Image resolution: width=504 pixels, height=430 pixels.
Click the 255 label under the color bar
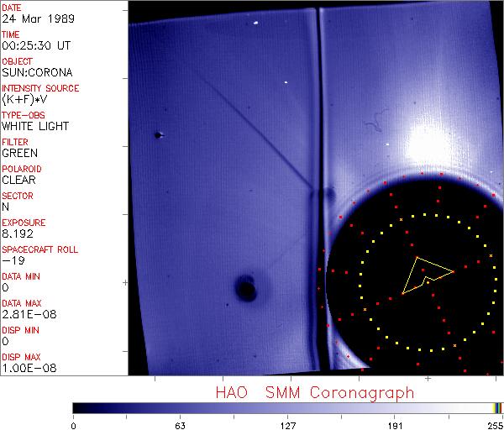click(x=494, y=425)
